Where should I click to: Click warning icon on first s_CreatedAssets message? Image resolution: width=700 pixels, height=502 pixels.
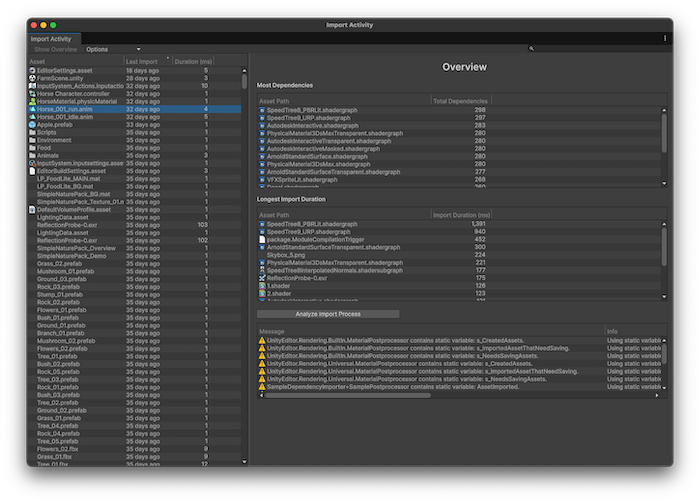[262, 341]
